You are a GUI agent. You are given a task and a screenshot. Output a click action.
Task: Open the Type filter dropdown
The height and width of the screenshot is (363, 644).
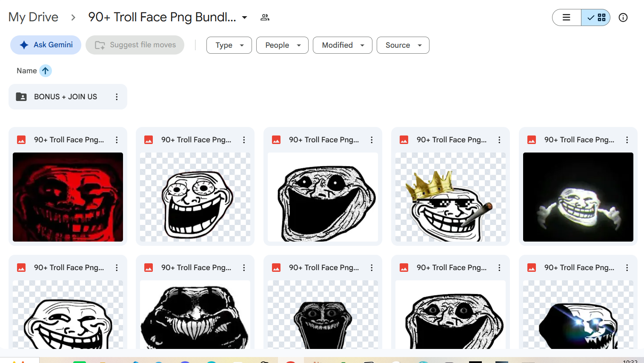(x=229, y=45)
